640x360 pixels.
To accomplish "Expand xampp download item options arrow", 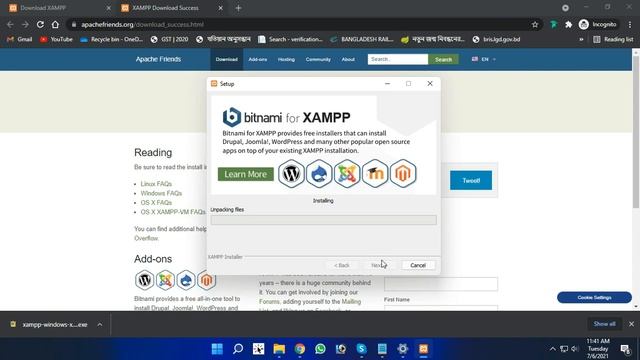I will coord(100,324).
